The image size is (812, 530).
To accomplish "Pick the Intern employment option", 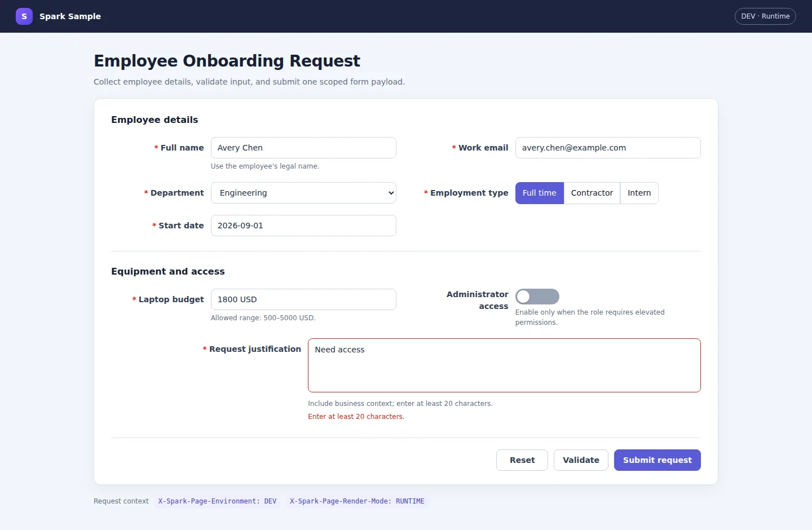I will coord(639,193).
